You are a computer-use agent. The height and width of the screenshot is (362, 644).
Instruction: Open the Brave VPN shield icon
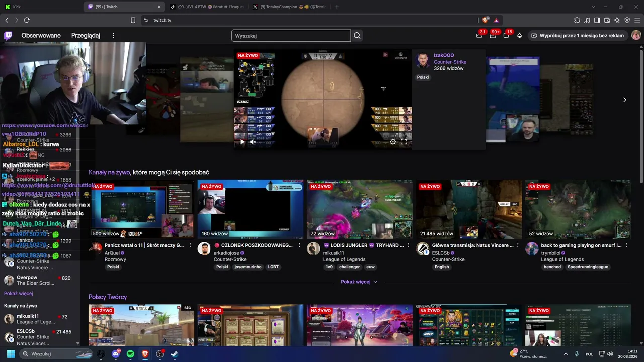point(627,20)
